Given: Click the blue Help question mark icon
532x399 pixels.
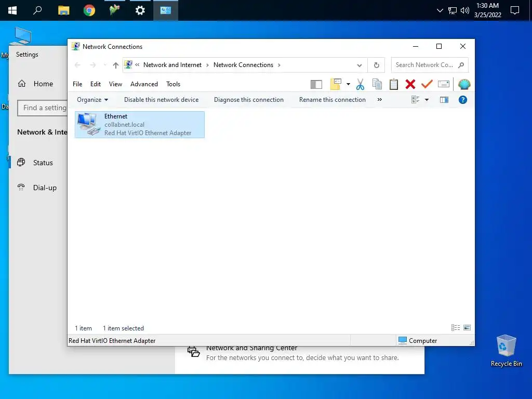Looking at the screenshot, I should click(463, 100).
